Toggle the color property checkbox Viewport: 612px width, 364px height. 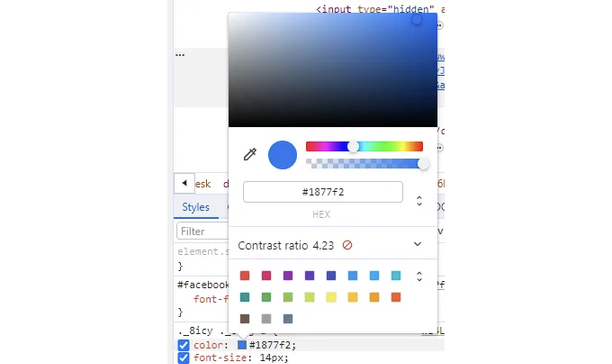183,345
